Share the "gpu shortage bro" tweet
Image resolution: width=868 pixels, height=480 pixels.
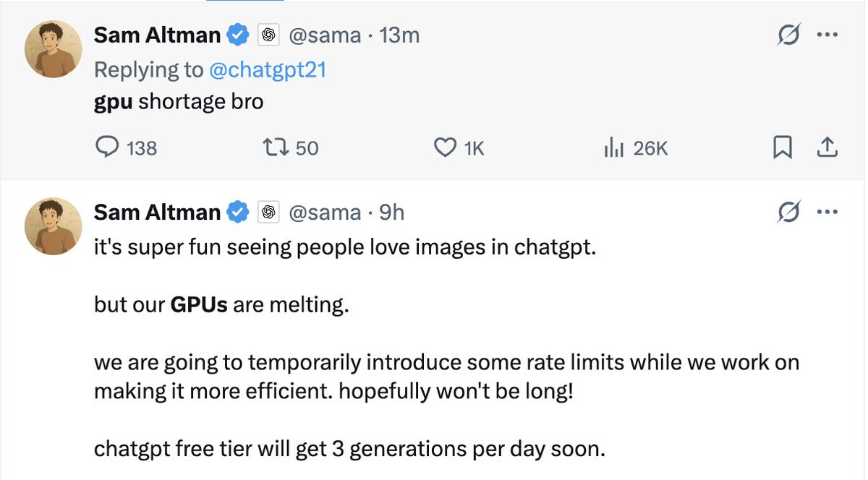point(827,147)
